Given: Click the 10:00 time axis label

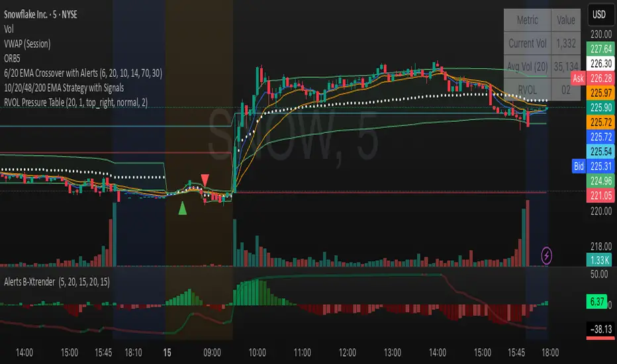Looking at the screenshot, I should pyautogui.click(x=257, y=353).
